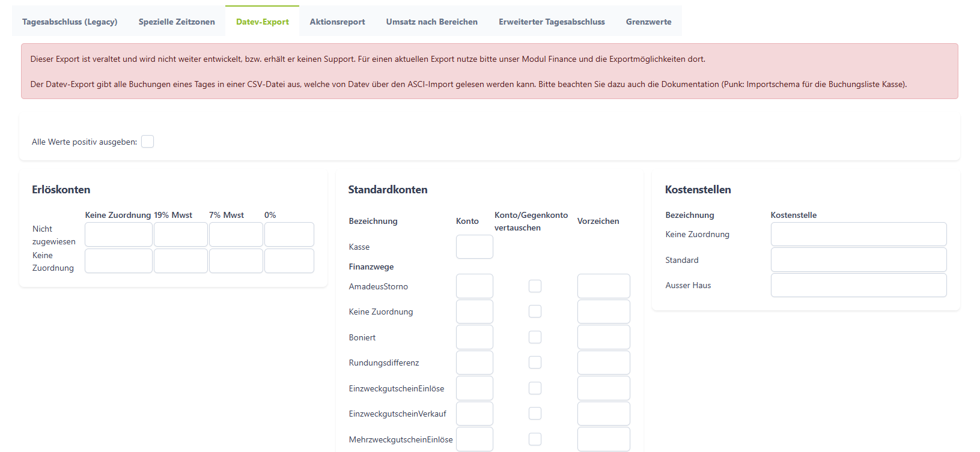Viewport: 980px width, 452px height.
Task: Click the EinzweckgutscheinEinlöse Vorzeichen field
Action: 604,388
